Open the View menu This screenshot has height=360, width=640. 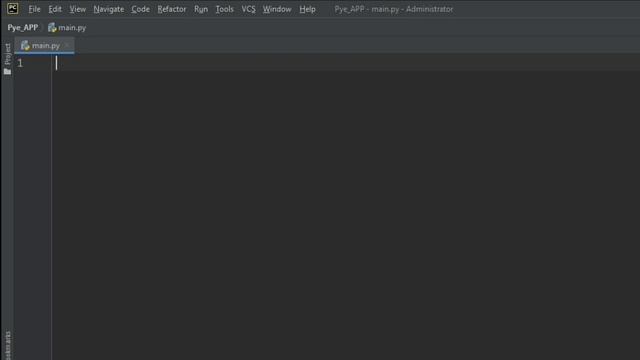click(x=78, y=9)
